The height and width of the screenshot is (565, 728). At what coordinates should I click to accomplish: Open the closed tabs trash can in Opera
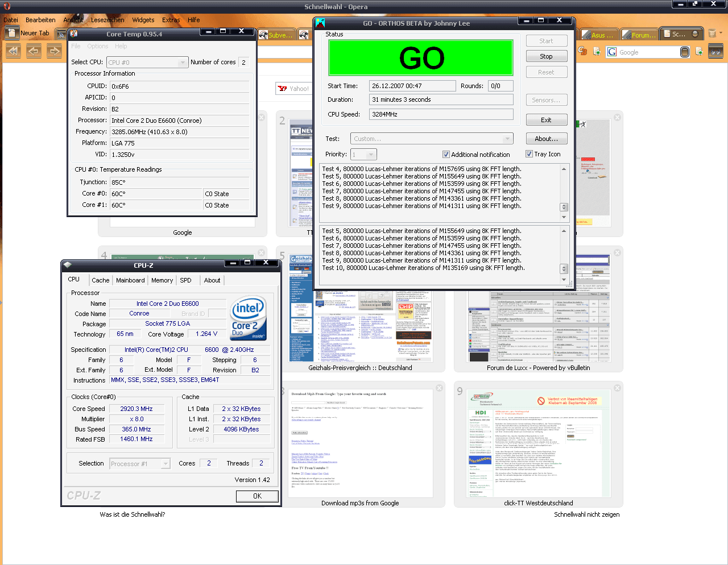712,34
